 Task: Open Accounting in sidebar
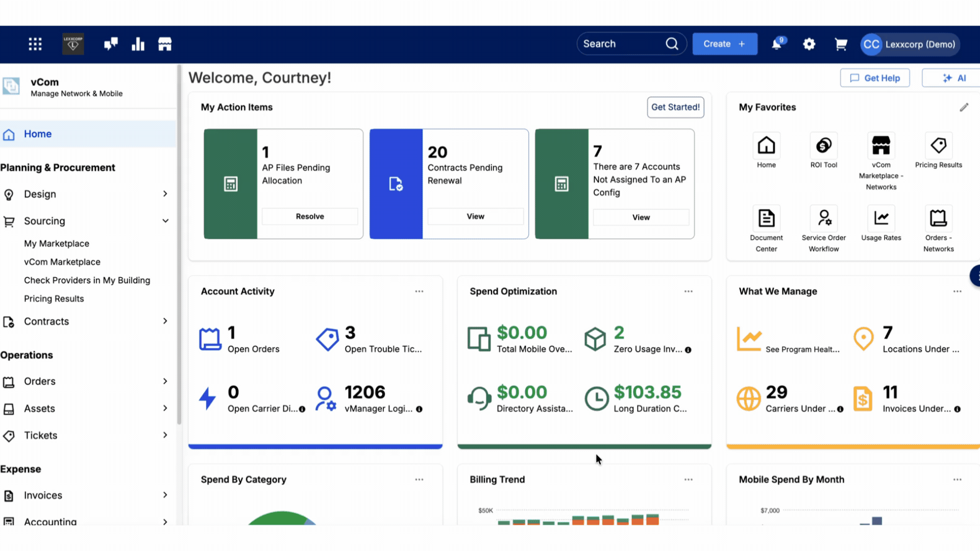(x=51, y=521)
